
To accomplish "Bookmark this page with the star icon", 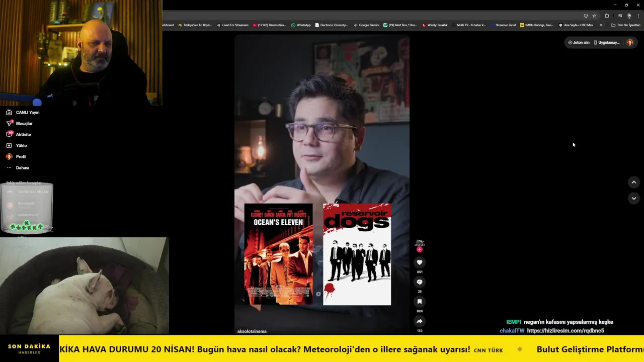I will (594, 16).
